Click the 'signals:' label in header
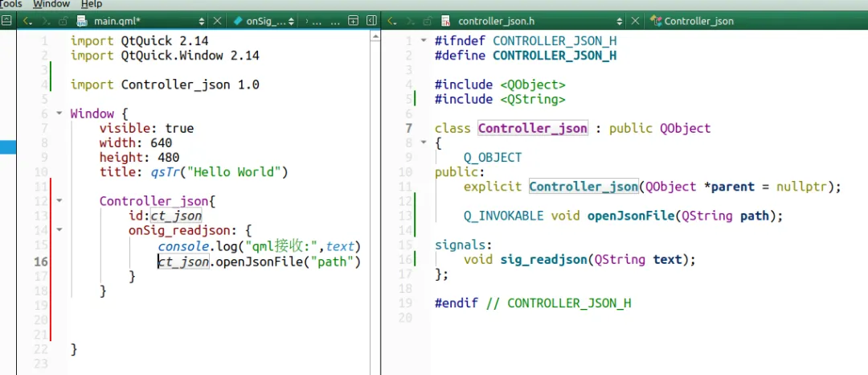Viewport: 868px width, 375px height. point(464,245)
